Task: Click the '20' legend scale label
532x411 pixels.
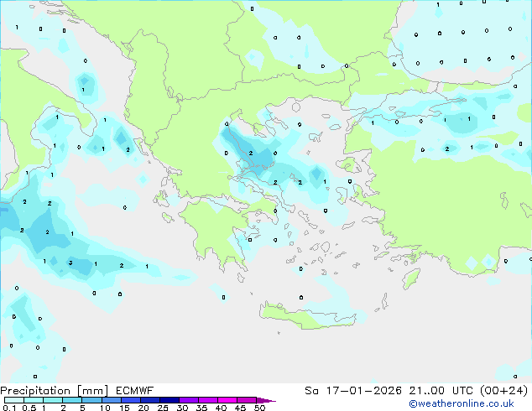Action: click(x=143, y=408)
